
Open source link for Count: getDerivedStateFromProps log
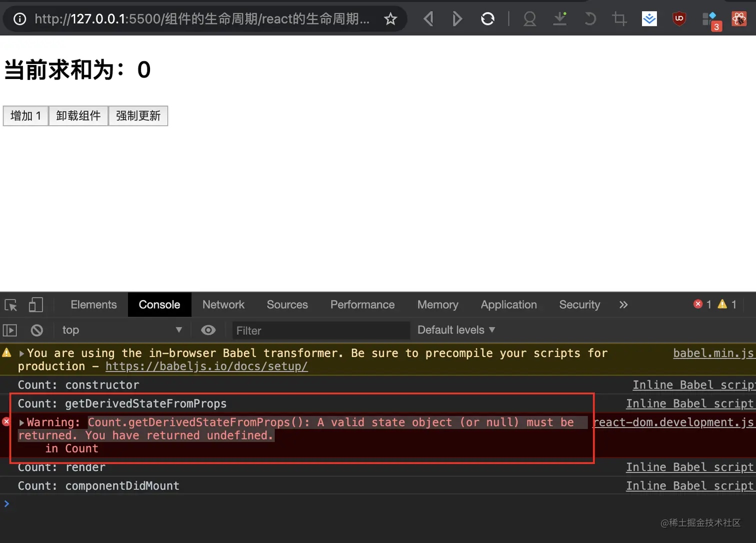click(690, 404)
